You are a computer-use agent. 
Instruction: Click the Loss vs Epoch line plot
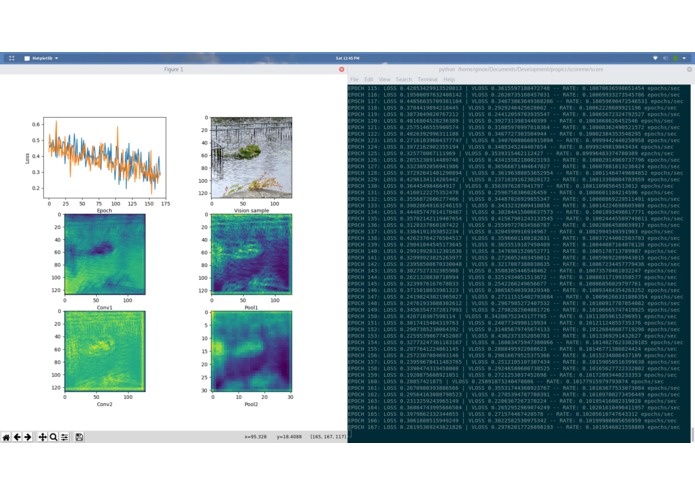105,157
